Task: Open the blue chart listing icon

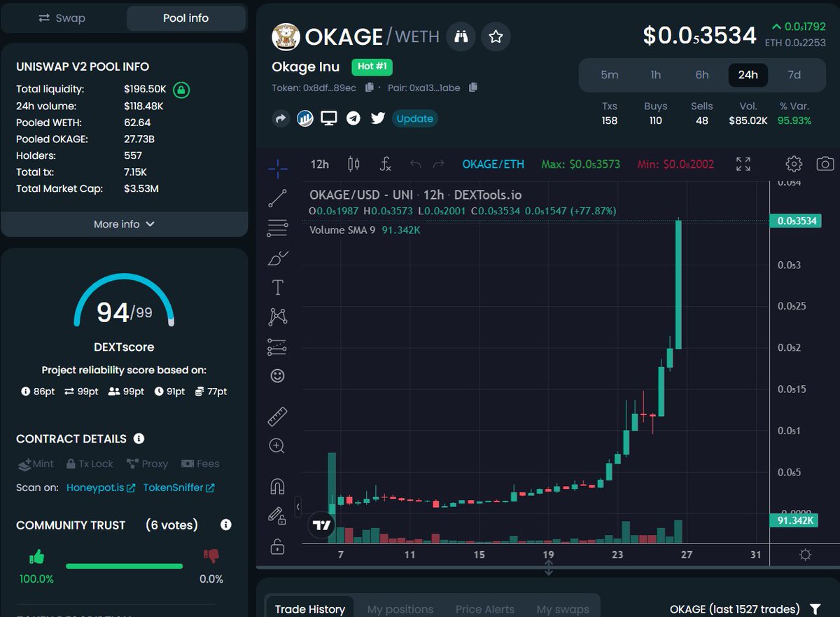Action: click(x=304, y=118)
